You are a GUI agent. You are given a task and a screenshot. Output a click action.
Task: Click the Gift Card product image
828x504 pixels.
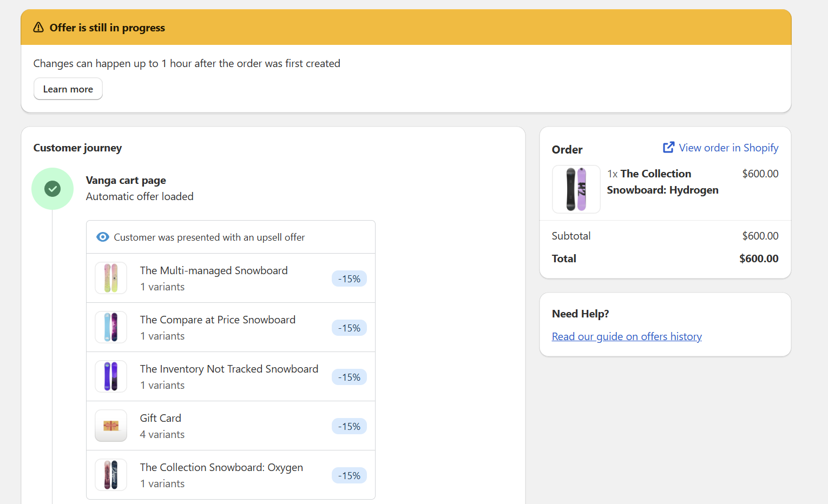[x=111, y=426]
